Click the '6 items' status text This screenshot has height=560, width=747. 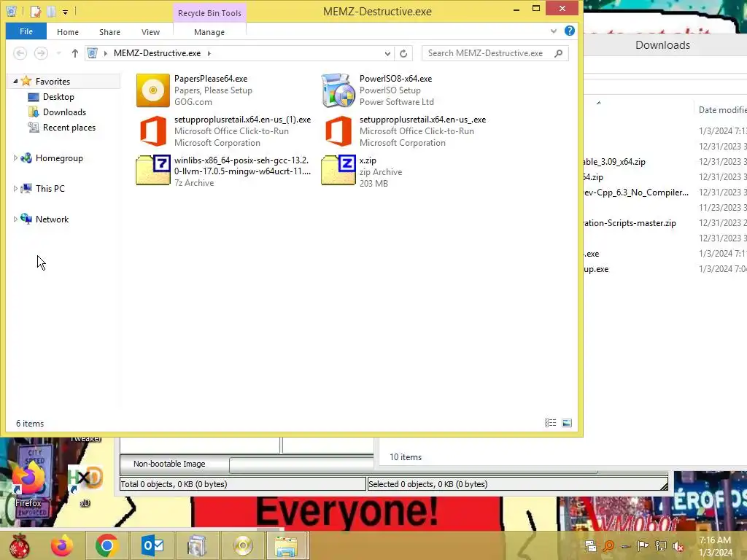point(30,424)
